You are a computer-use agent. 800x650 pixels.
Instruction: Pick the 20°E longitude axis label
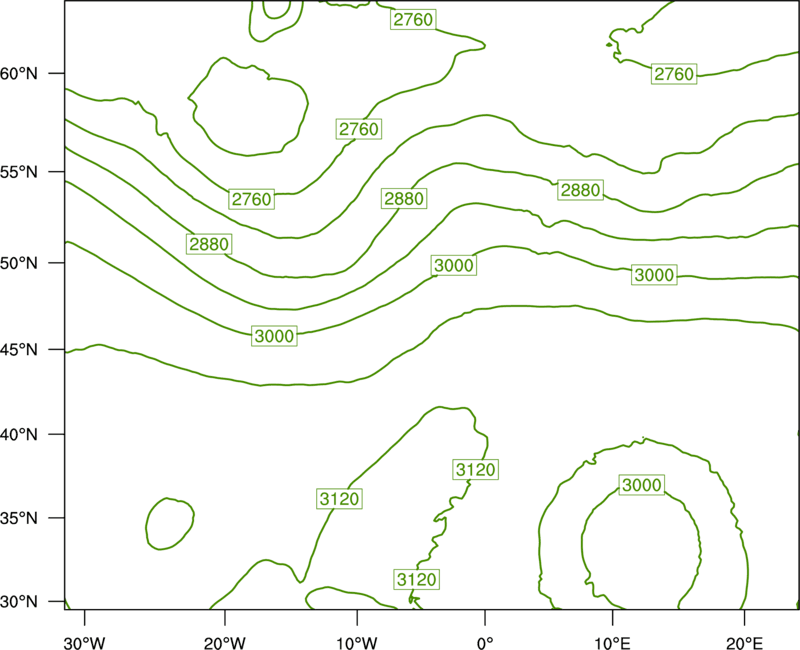pos(744,643)
